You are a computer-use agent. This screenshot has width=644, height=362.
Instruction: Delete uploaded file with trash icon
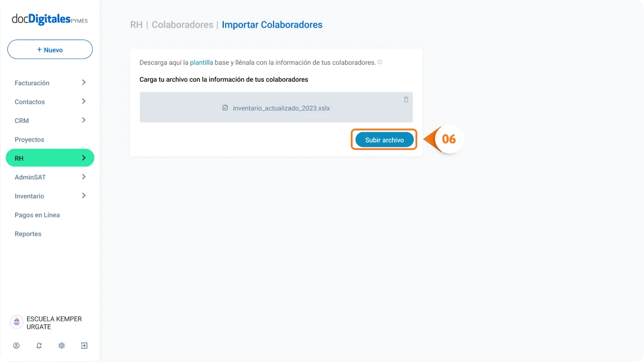[x=406, y=99]
